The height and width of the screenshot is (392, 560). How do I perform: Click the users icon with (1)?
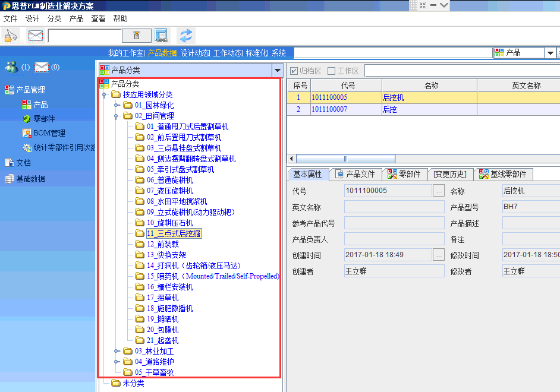click(11, 67)
